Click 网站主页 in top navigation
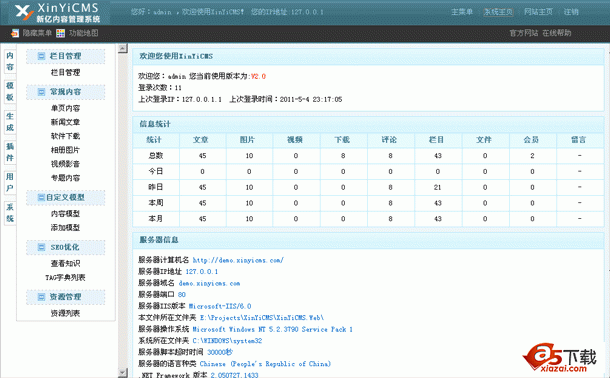The image size is (610, 378). coord(538,12)
